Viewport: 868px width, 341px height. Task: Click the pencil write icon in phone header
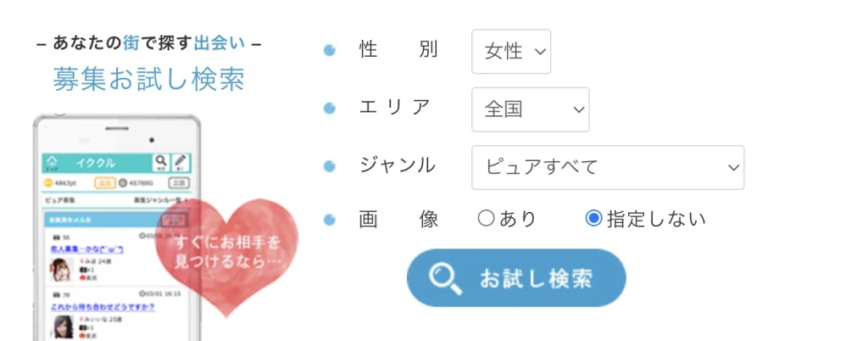(x=181, y=162)
